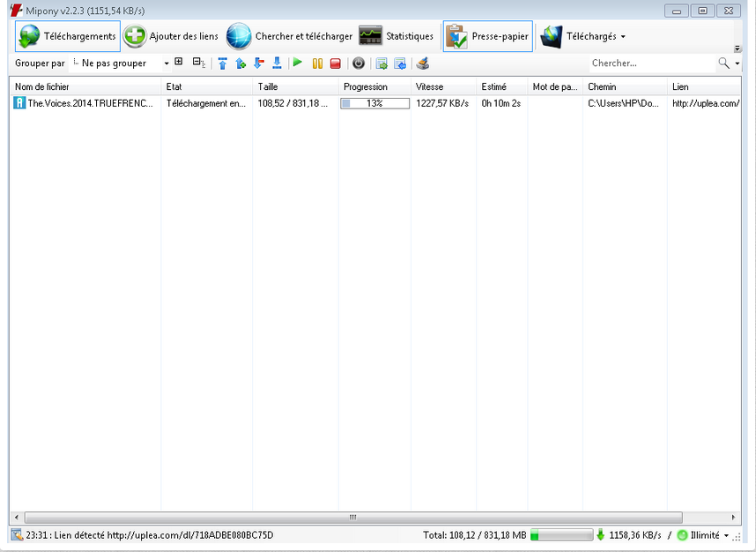Click the 1227,57 KB/s speed cell

442,103
